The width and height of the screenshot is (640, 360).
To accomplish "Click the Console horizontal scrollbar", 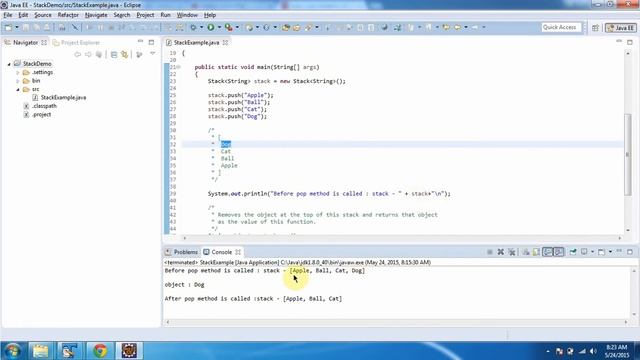I will [x=396, y=322].
